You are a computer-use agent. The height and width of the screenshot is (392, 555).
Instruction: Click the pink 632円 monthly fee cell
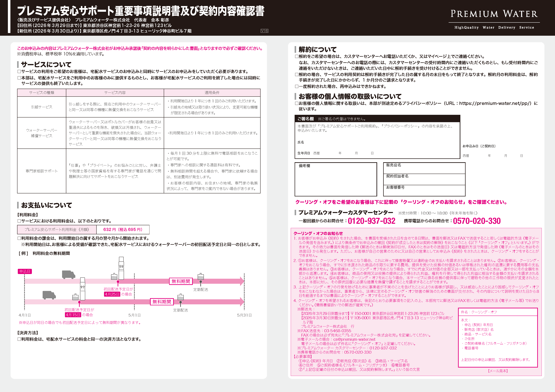pos(123,229)
